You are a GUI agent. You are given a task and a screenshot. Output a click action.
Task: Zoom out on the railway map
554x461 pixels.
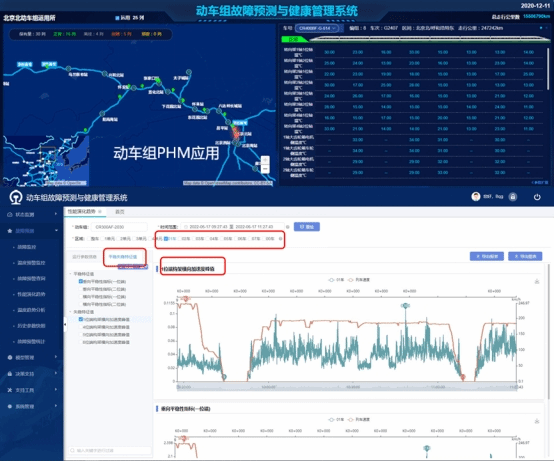(x=265, y=169)
